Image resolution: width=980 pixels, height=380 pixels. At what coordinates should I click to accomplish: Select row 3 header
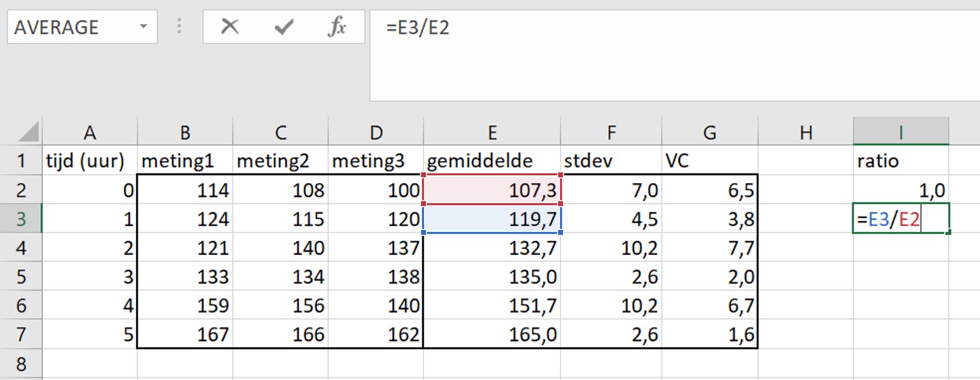21,219
